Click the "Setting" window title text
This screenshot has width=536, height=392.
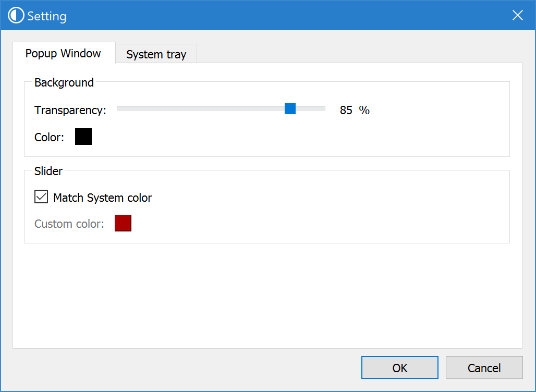click(x=47, y=16)
